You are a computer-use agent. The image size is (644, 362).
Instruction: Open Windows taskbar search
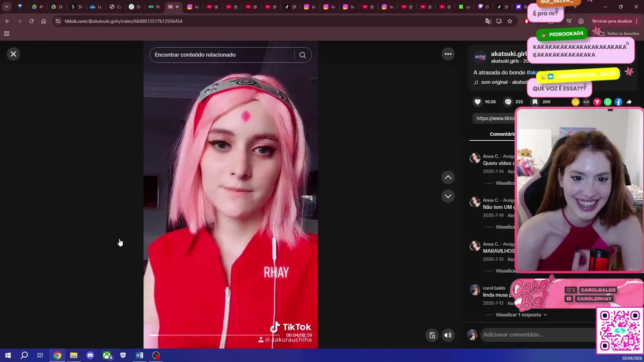(x=24, y=355)
